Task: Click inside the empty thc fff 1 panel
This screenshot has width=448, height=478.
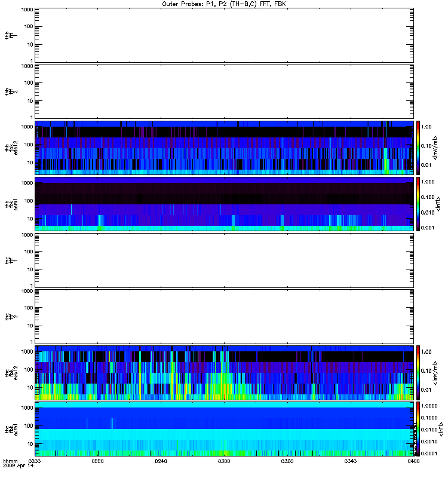Action: point(224,261)
